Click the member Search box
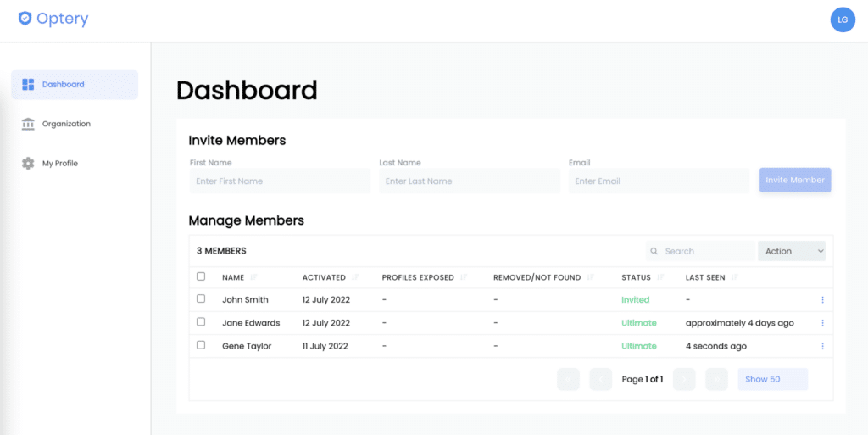868x435 pixels. [x=700, y=251]
